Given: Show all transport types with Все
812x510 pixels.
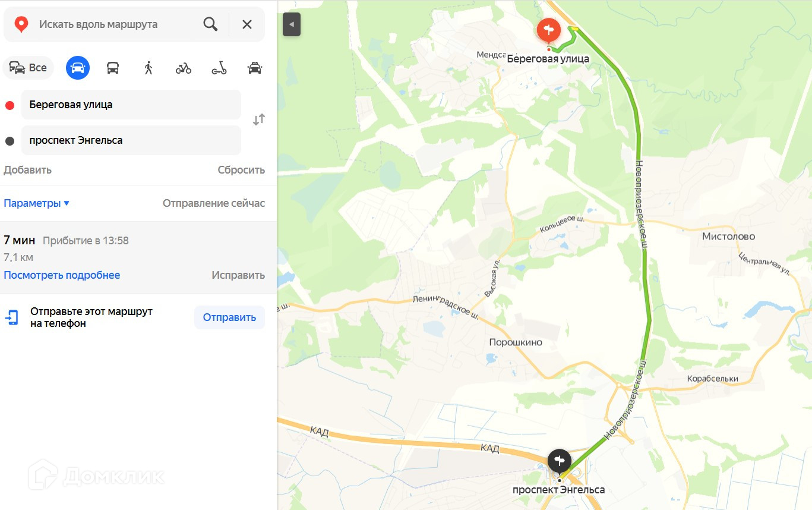Looking at the screenshot, I should tap(28, 68).
